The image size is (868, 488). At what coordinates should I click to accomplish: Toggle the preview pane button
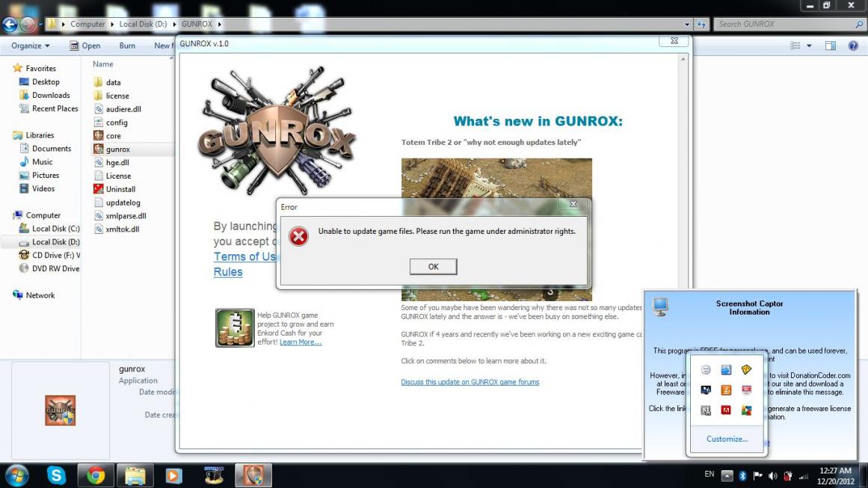[x=831, y=46]
